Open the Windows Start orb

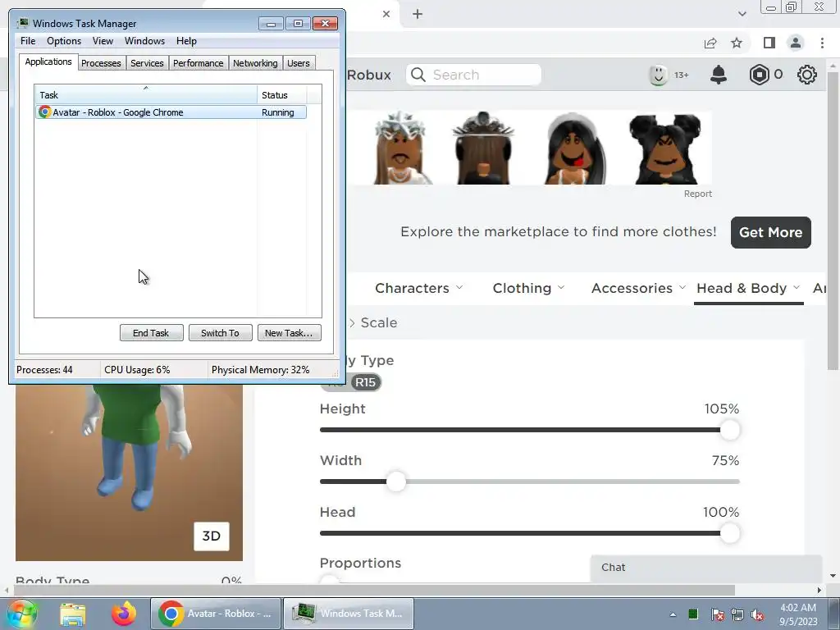tap(21, 614)
